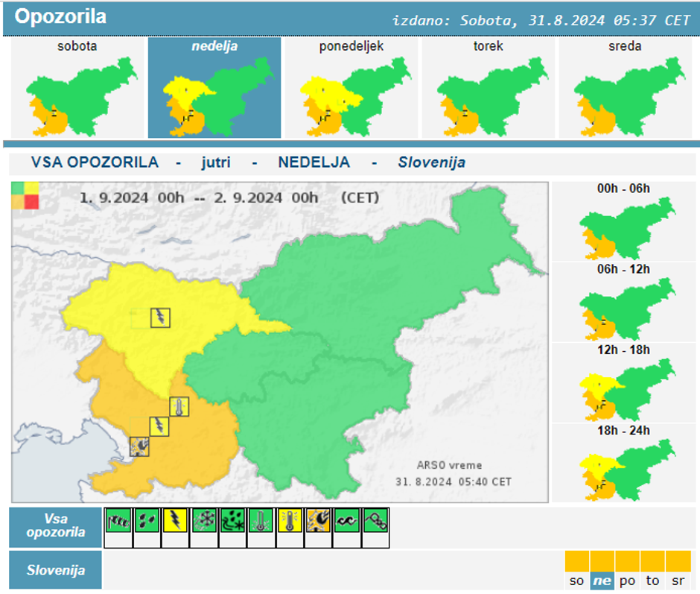700x594 pixels.
Task: Click the thermometer icon on the map
Action: (179, 407)
